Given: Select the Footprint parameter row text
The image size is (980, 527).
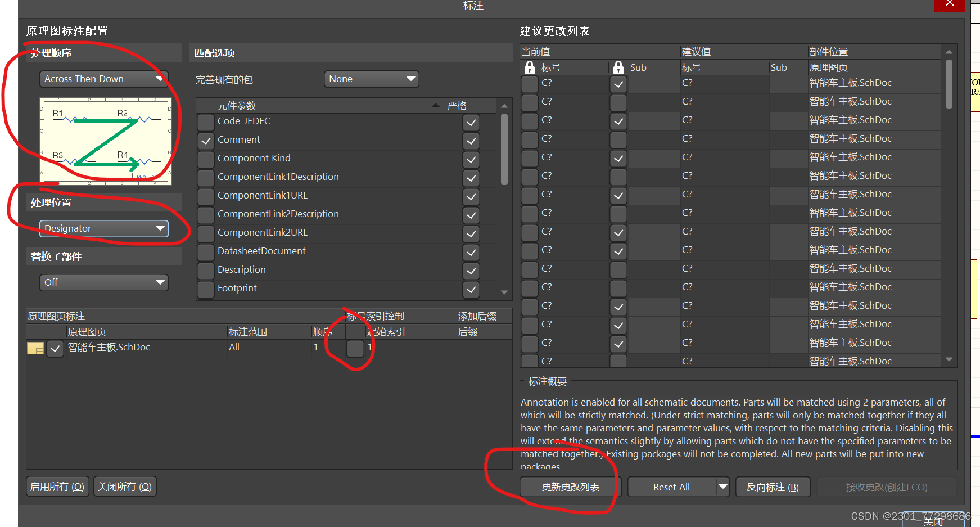Looking at the screenshot, I should pyautogui.click(x=237, y=288).
